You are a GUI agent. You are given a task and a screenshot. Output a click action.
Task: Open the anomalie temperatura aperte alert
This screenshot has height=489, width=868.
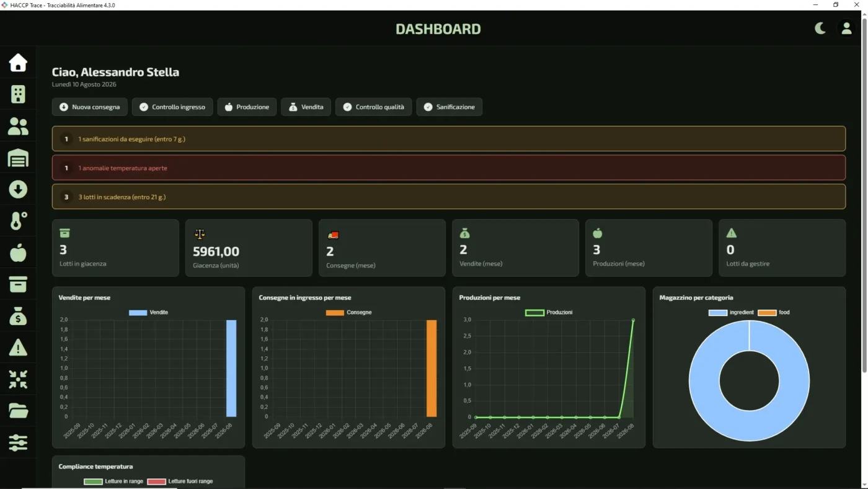coord(449,168)
